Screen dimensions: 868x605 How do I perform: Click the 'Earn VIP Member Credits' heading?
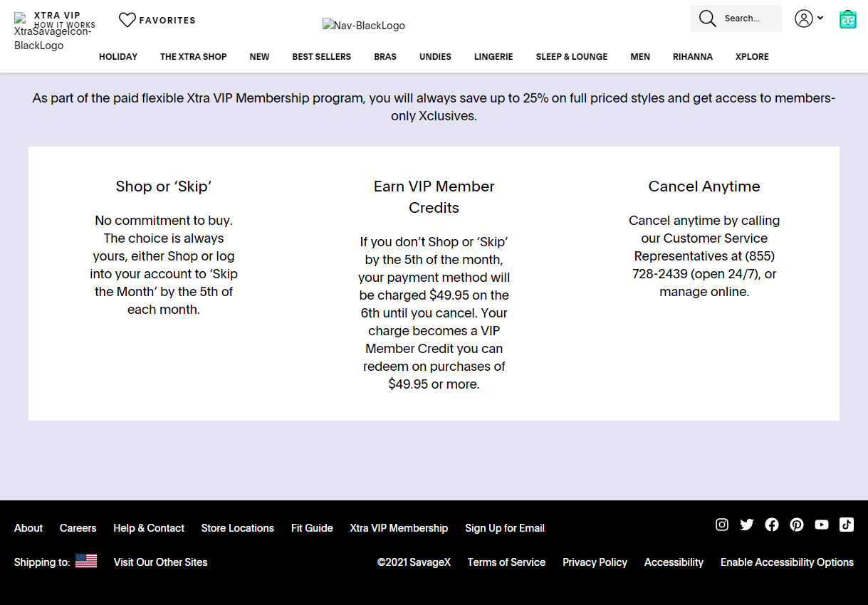point(434,197)
